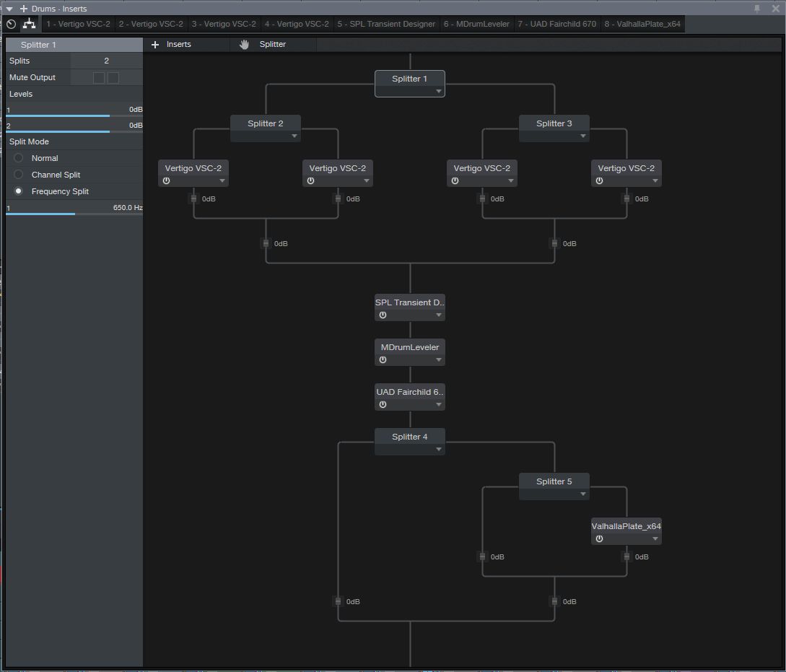Select the Splitter 4 node label
The image size is (786, 672).
[409, 437]
